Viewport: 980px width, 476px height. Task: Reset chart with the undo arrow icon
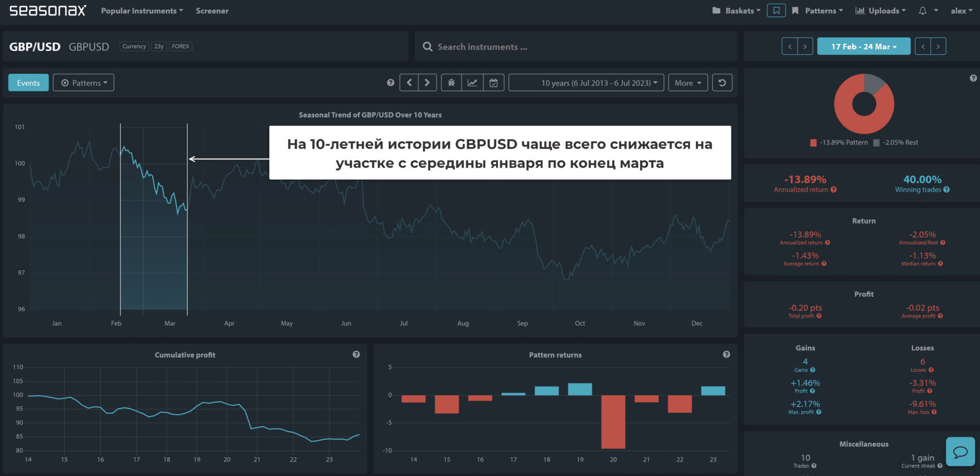[x=722, y=83]
